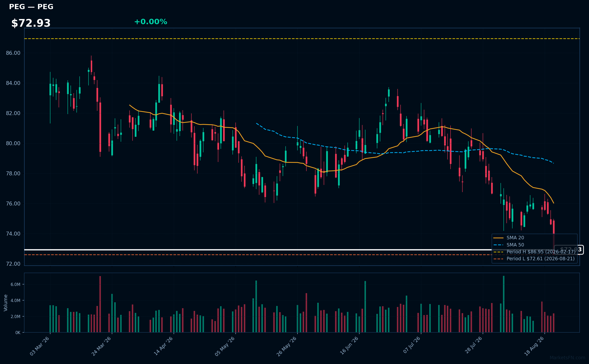The image size is (589, 364).
Task: Click the 74.00 price axis label
Action: (x=13, y=234)
